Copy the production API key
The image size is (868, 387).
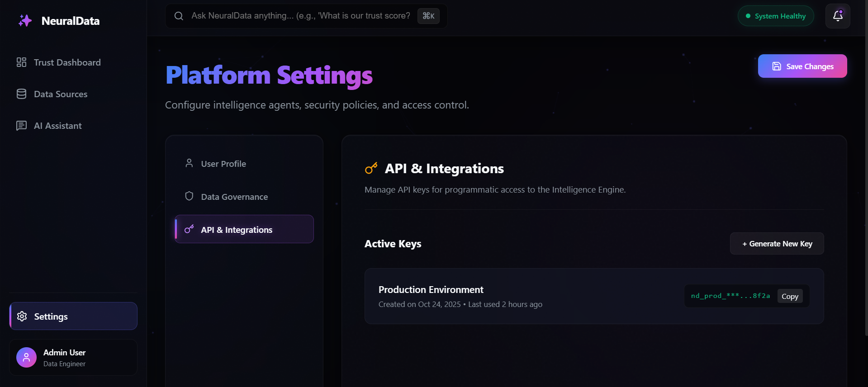tap(790, 297)
